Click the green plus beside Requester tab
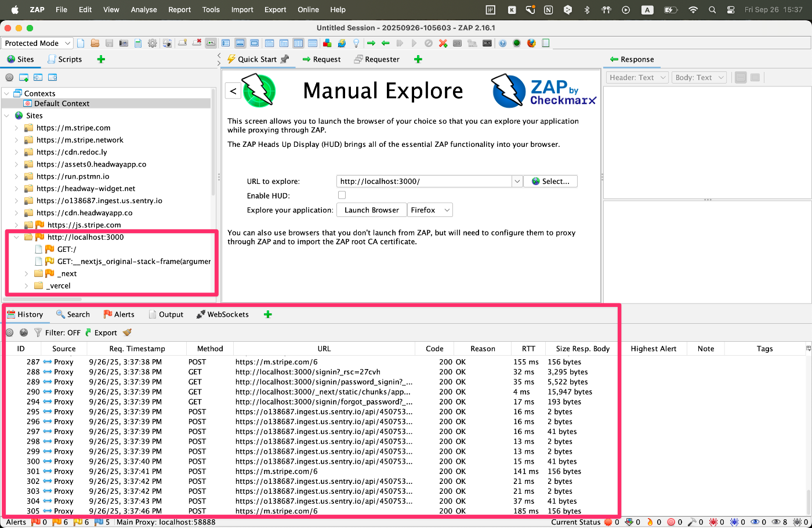Screen dimensions: 812x528 pyautogui.click(x=418, y=59)
